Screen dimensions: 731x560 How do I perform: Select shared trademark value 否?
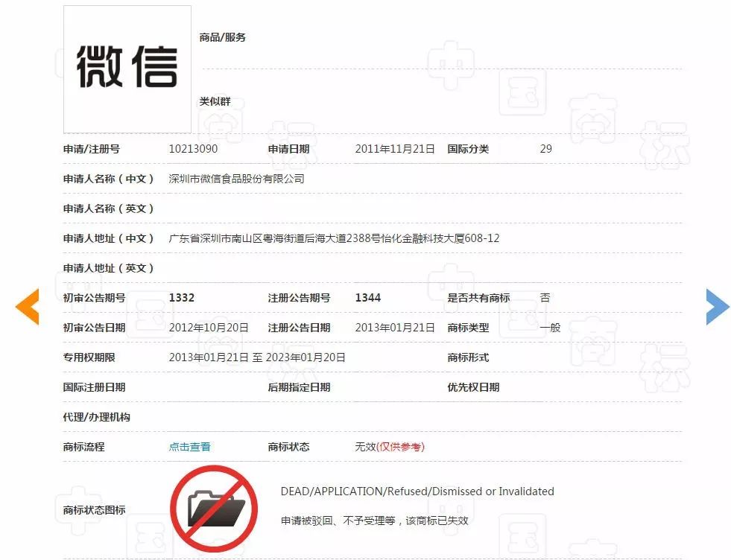click(x=545, y=298)
